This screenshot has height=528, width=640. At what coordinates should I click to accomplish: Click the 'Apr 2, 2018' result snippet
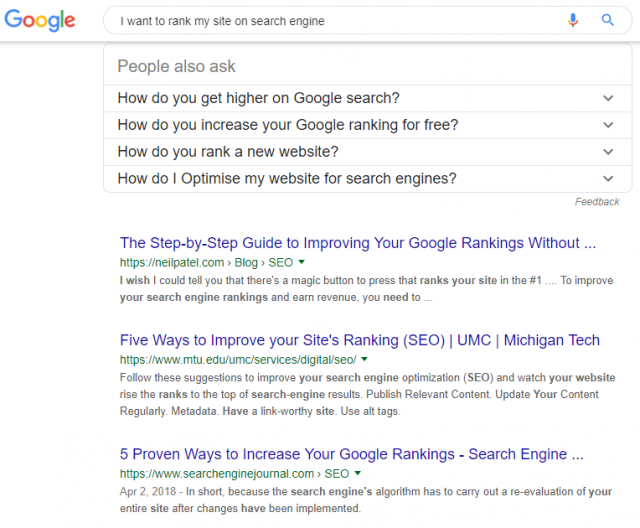click(366, 500)
